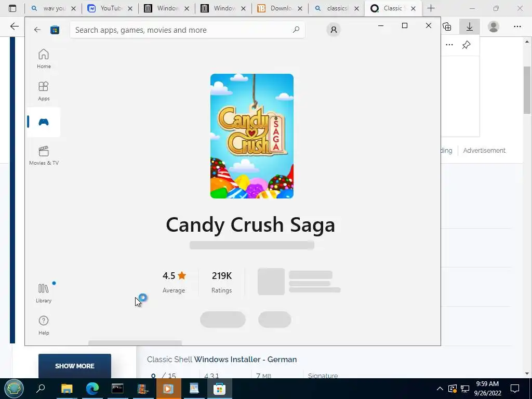This screenshot has height=399, width=532.
Task: Open Edge profile avatar
Action: [x=494, y=26]
